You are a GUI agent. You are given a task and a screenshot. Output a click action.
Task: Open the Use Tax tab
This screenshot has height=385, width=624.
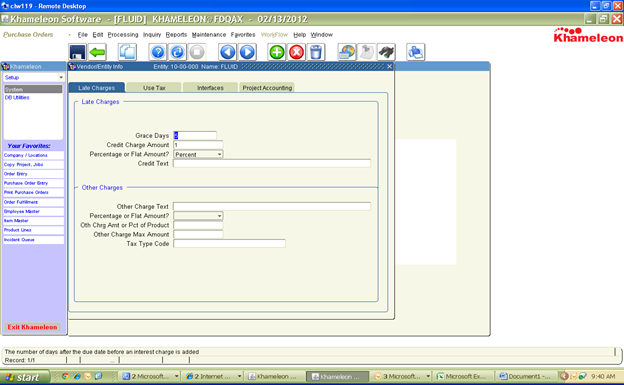[154, 88]
